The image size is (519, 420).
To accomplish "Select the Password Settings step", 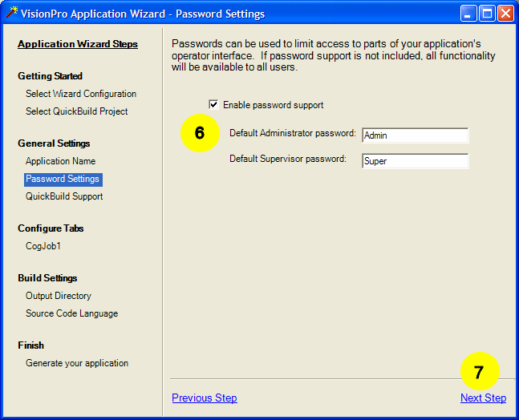I will (x=63, y=179).
